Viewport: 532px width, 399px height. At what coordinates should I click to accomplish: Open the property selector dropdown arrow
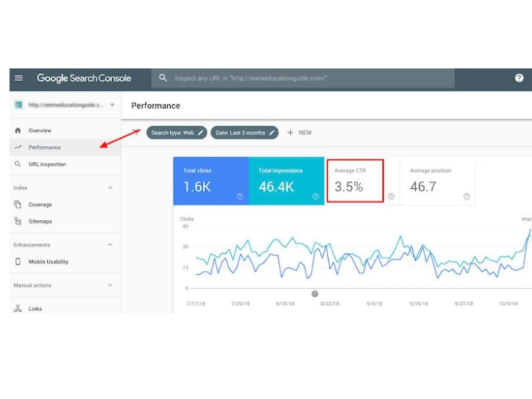click(112, 105)
